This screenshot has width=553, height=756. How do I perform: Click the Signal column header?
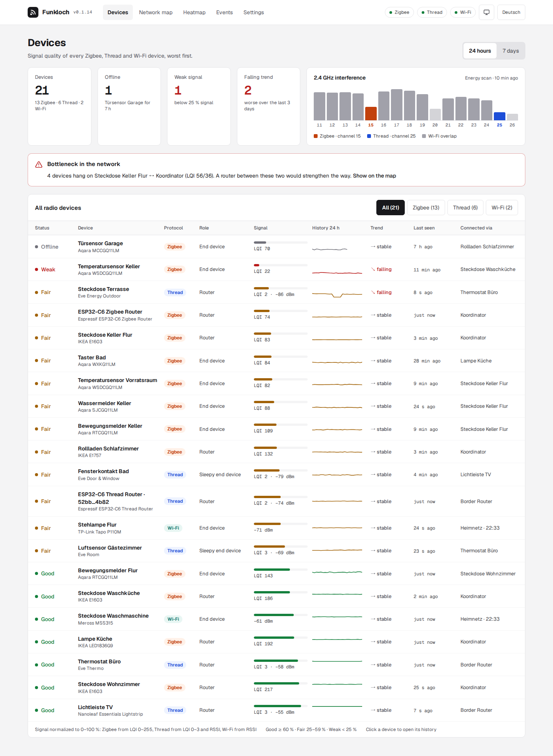point(260,228)
